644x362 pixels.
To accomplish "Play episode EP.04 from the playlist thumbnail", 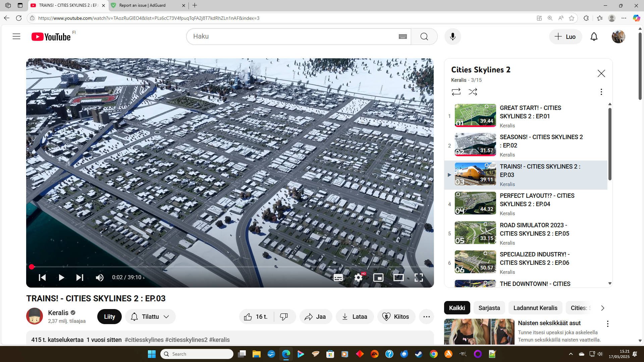I will tap(475, 203).
